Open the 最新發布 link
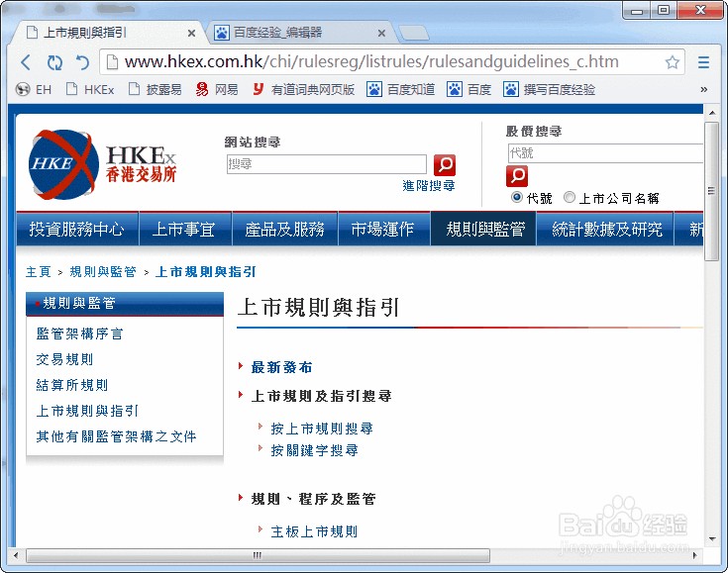Screen dimensions: 728x573 282,367
